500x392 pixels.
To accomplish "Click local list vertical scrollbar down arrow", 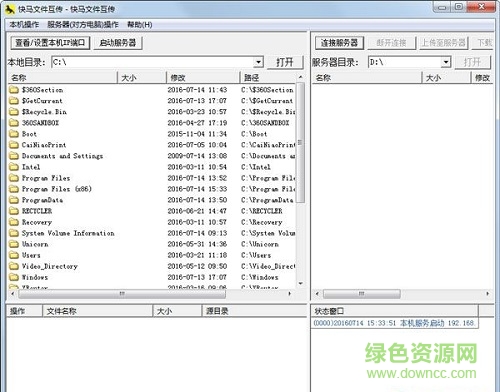I will (300, 283).
